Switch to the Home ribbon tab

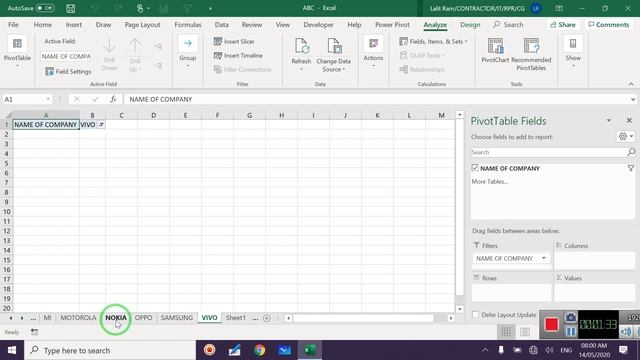click(x=43, y=25)
